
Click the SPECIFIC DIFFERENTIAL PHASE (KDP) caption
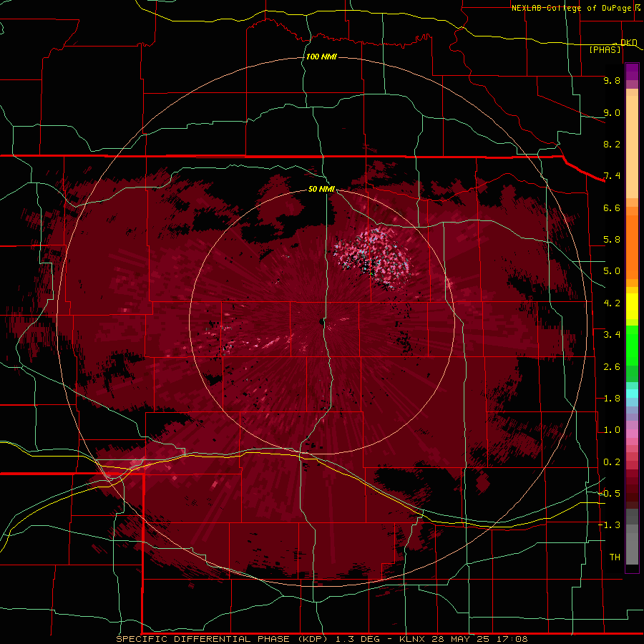pos(222,639)
